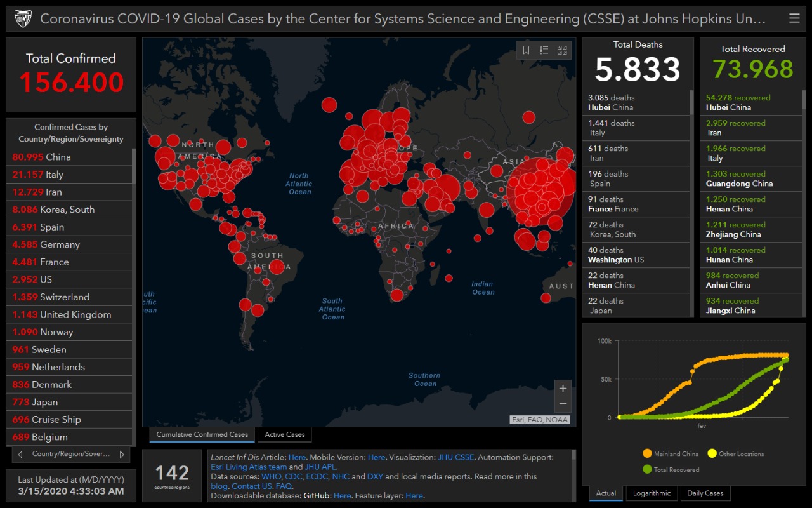Open the map bookmarks icon

(x=526, y=50)
